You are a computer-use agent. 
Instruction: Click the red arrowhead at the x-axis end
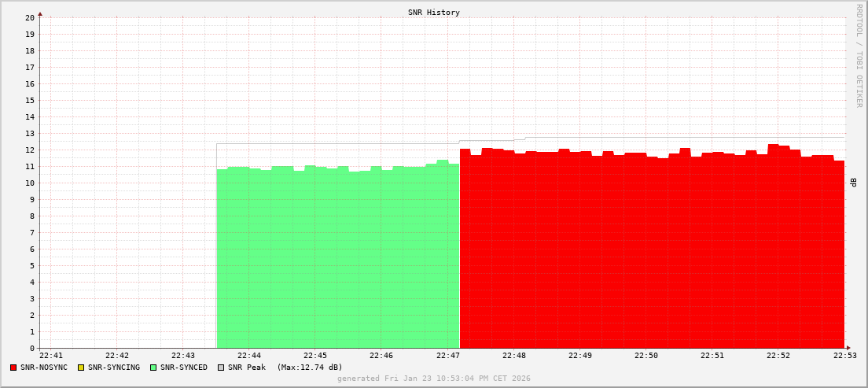coord(848,348)
